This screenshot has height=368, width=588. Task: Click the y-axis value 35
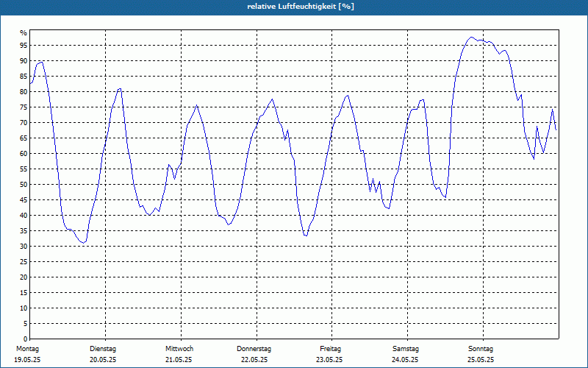click(x=24, y=231)
